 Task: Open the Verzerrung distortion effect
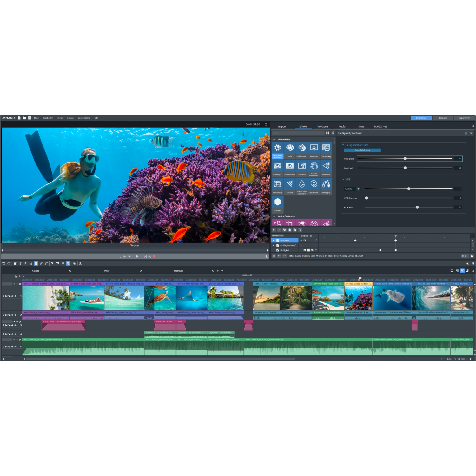278,183
